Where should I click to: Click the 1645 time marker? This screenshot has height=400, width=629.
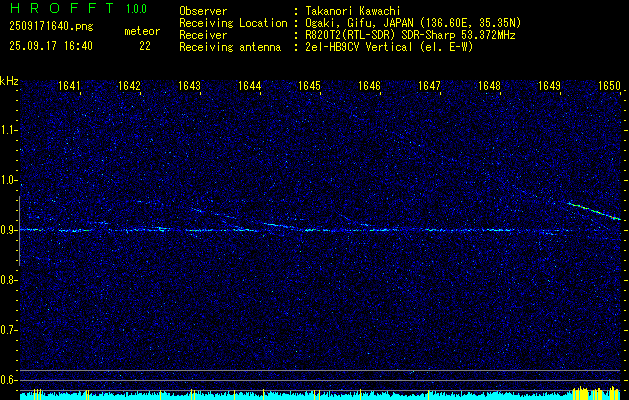coord(310,87)
